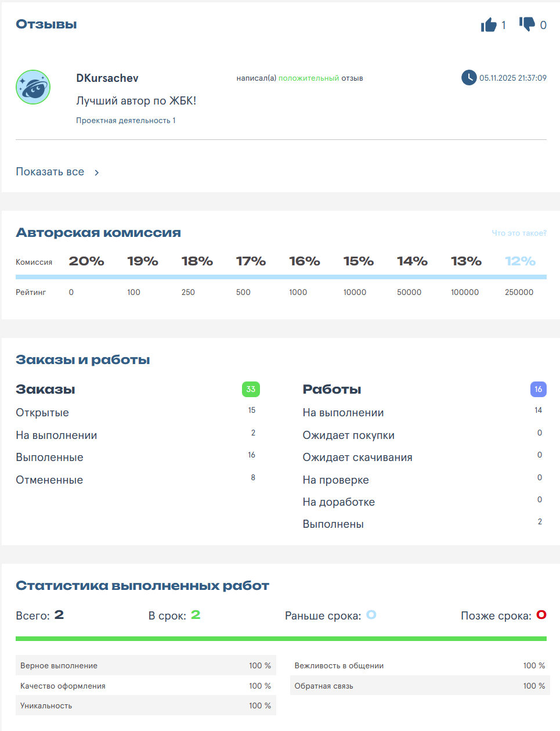Open the 'Выполненные' orders entry
The width and height of the screenshot is (560, 731).
point(49,458)
